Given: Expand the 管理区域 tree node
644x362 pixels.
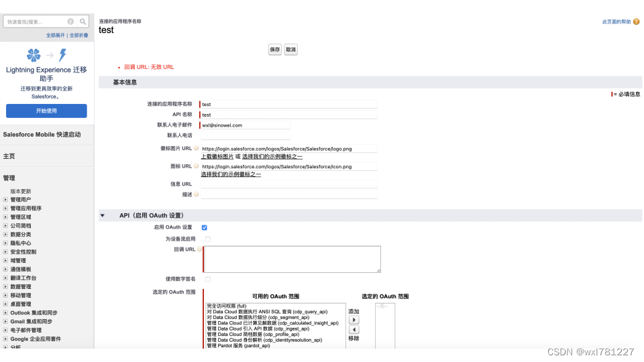Looking at the screenshot, I should click(5, 217).
